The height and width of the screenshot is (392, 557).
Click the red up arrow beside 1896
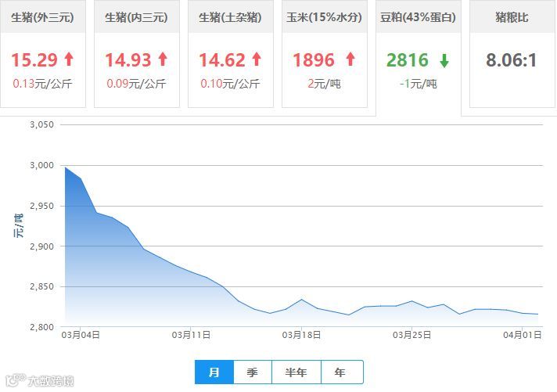point(350,59)
